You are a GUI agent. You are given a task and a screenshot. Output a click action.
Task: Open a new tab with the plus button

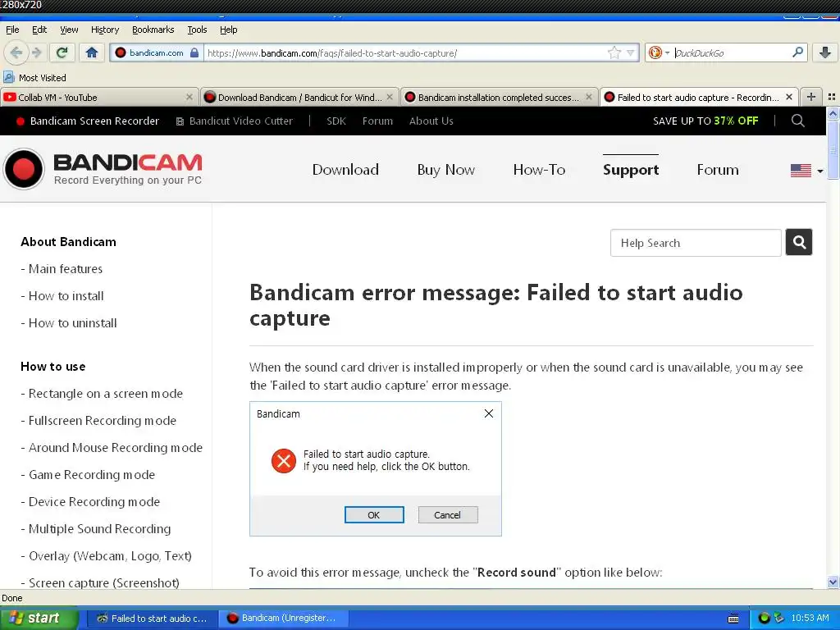(x=811, y=97)
